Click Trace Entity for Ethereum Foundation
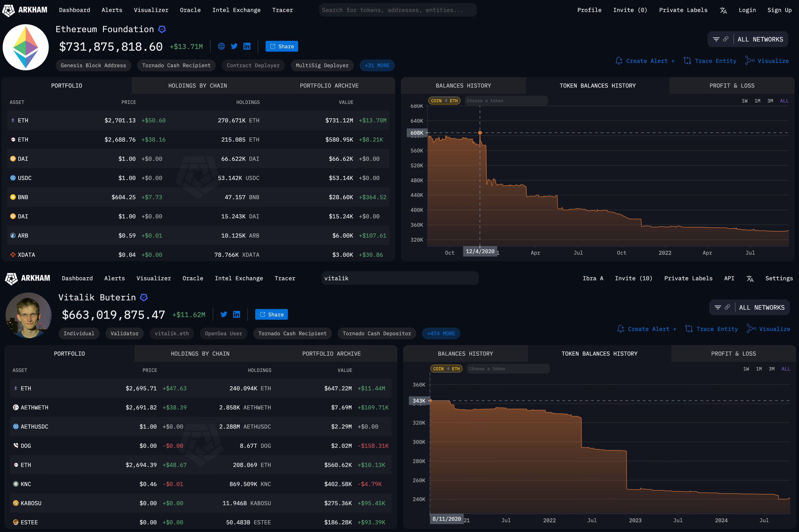 pyautogui.click(x=710, y=61)
